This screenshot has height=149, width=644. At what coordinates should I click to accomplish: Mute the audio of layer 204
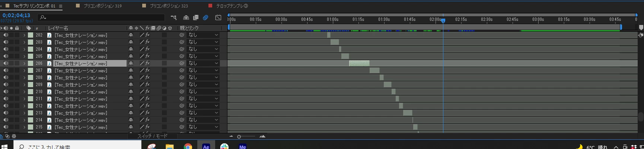click(6, 49)
